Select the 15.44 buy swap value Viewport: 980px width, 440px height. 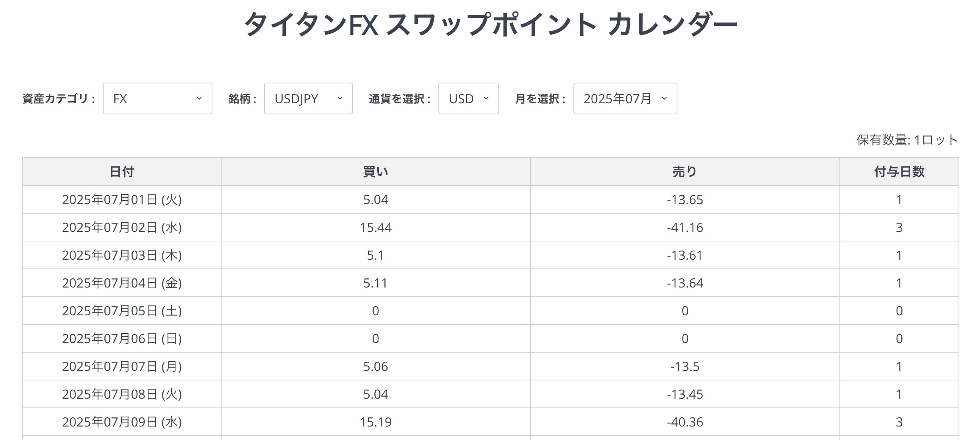(376, 228)
